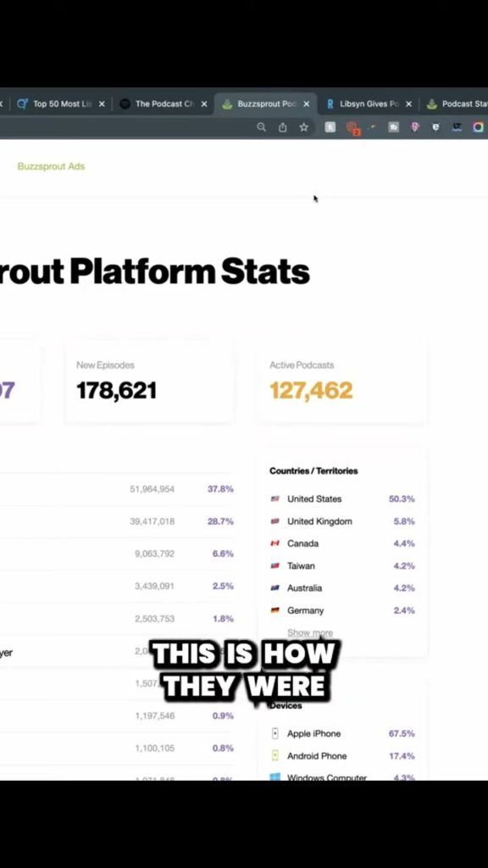Close the Libsyn Gives tab

[409, 104]
